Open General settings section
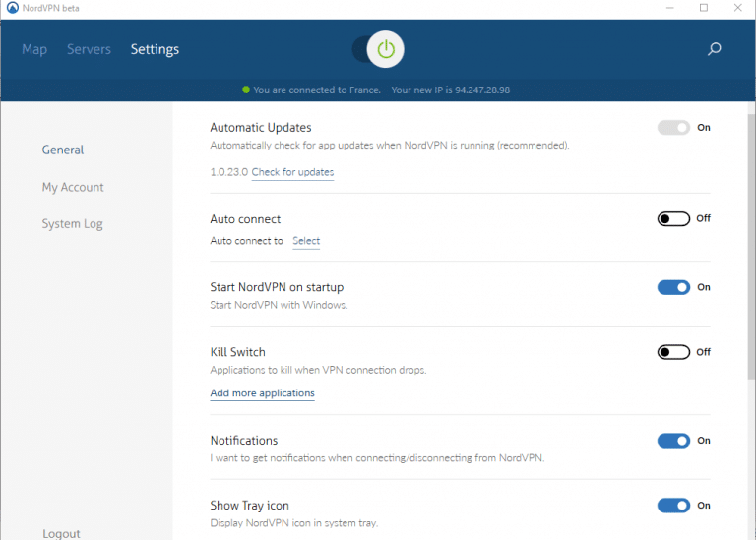The height and width of the screenshot is (540, 756). (63, 150)
